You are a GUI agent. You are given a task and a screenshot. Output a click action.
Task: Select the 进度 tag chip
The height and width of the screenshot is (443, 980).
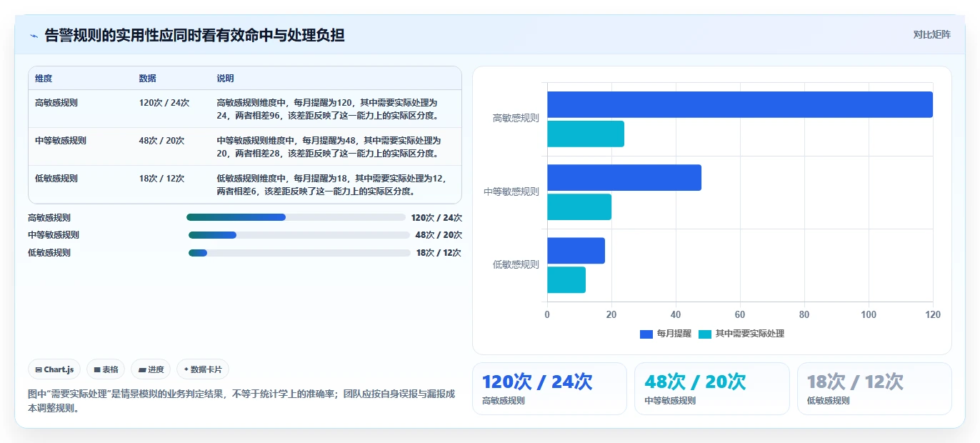pyautogui.click(x=151, y=369)
